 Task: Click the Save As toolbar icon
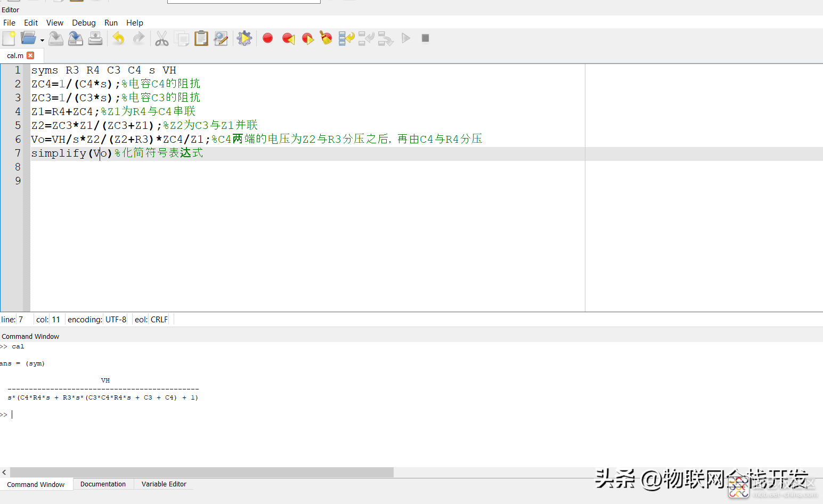(76, 38)
